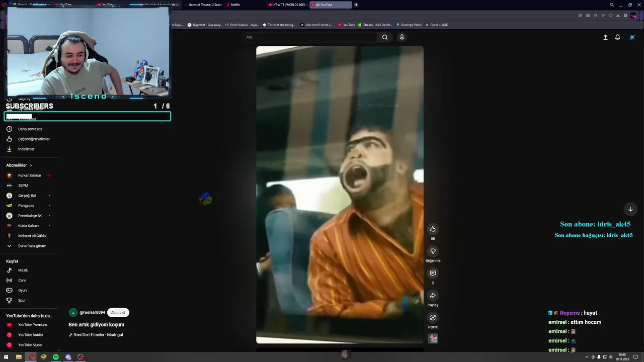Open Windows Start menu
644x362 pixels.
click(6, 357)
